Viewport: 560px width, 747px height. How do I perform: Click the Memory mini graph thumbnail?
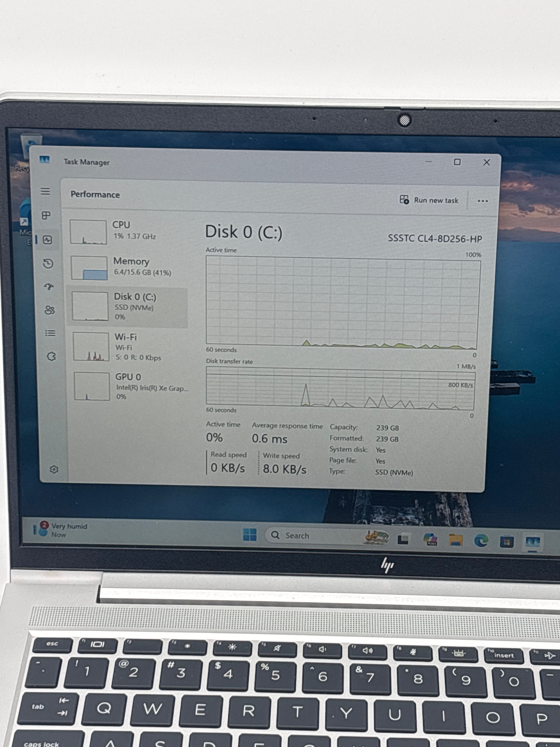click(x=89, y=268)
